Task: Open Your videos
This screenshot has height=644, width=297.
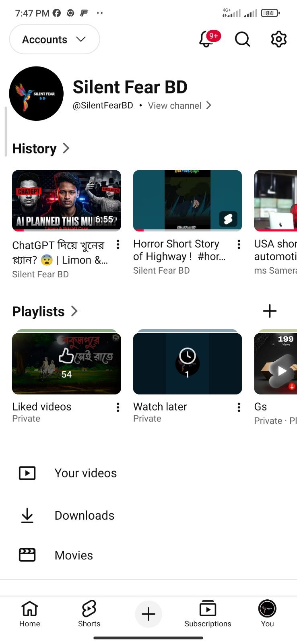Action: pyautogui.click(x=148, y=473)
